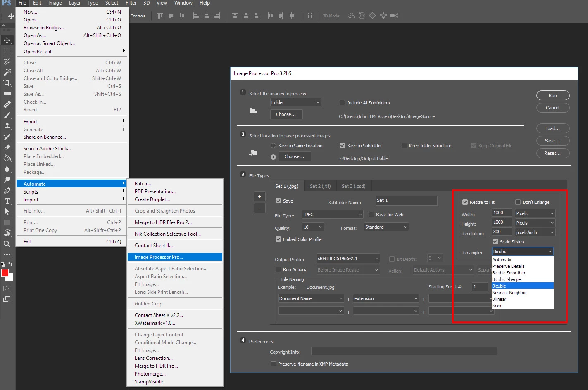
Task: Enable Don't Enlarge option
Action: click(518, 202)
